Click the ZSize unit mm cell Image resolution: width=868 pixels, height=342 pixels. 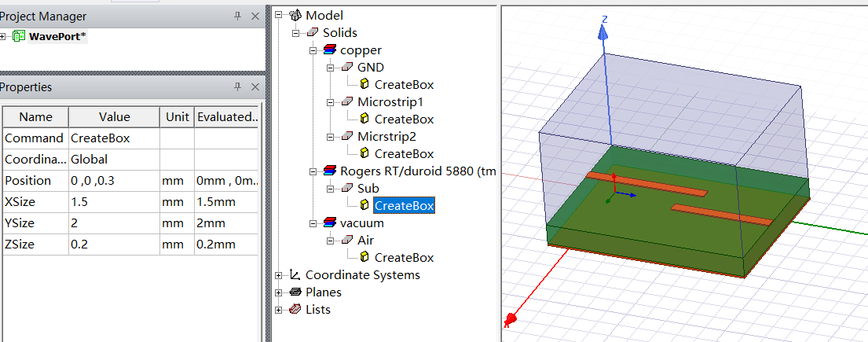(178, 245)
